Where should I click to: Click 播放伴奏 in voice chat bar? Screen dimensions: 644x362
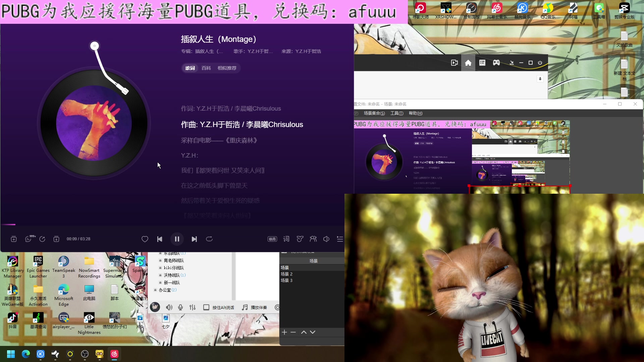click(255, 307)
